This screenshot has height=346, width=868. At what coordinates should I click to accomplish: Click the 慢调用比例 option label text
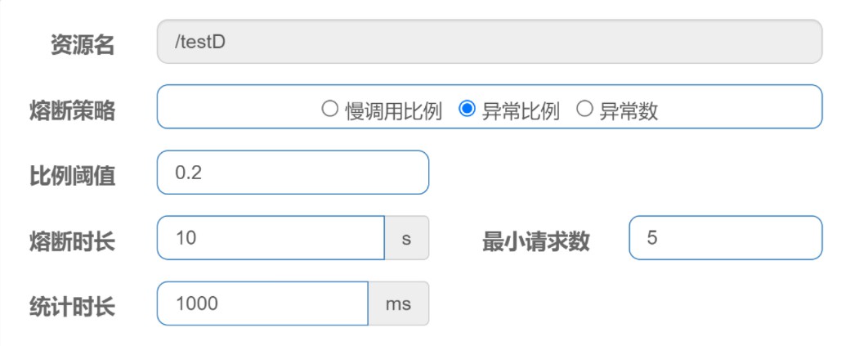[x=393, y=110]
